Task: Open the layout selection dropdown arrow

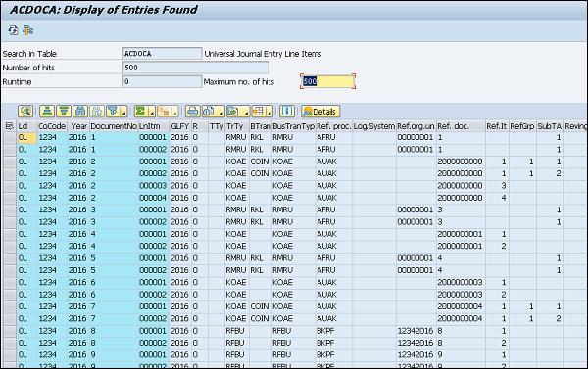Action: pos(269,112)
